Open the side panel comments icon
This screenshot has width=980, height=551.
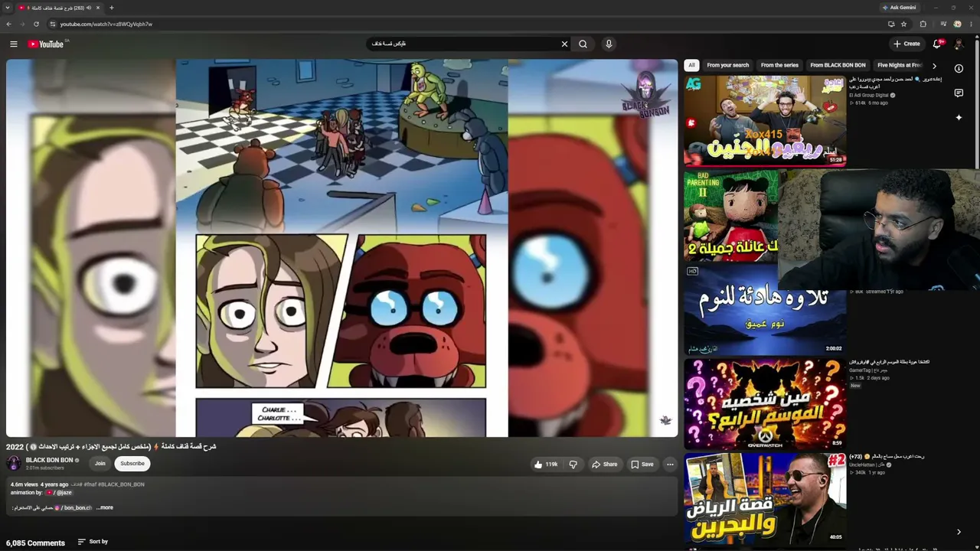[959, 93]
